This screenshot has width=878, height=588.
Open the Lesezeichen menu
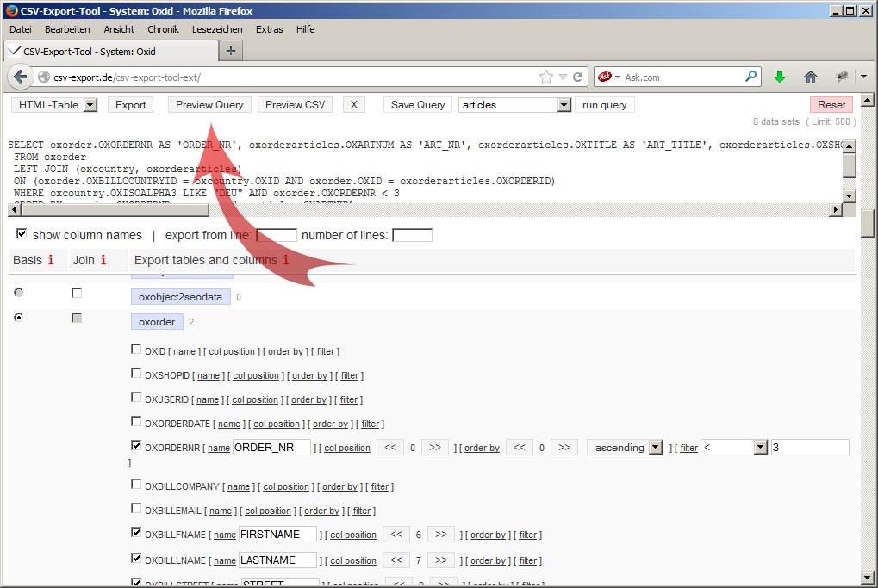217,29
